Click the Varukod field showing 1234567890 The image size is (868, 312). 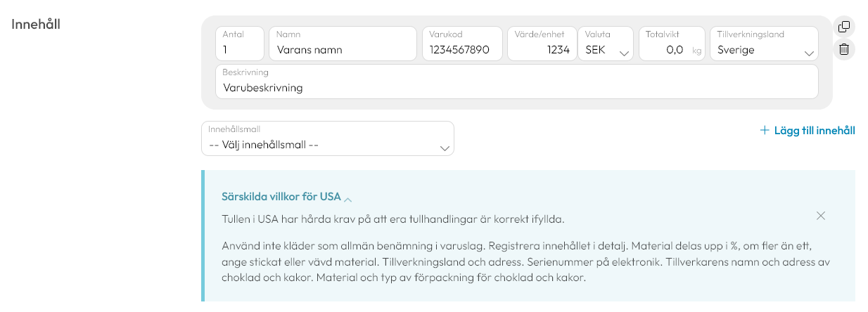(462, 44)
